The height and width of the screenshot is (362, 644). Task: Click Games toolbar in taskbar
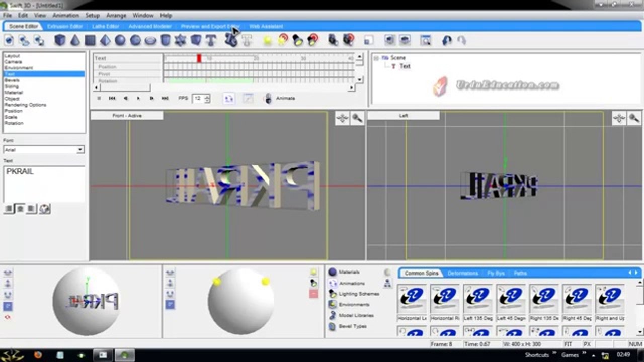[x=570, y=355]
